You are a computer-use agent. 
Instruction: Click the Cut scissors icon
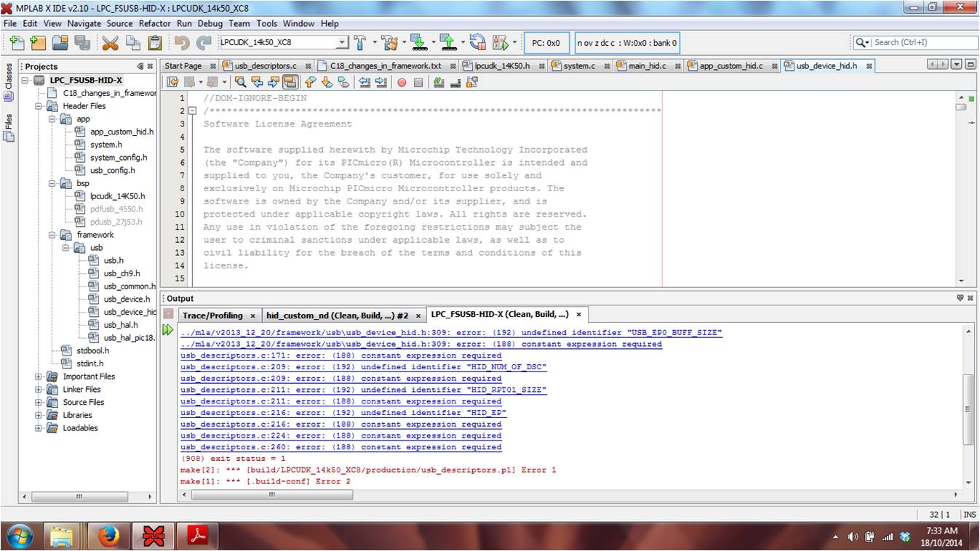(110, 43)
